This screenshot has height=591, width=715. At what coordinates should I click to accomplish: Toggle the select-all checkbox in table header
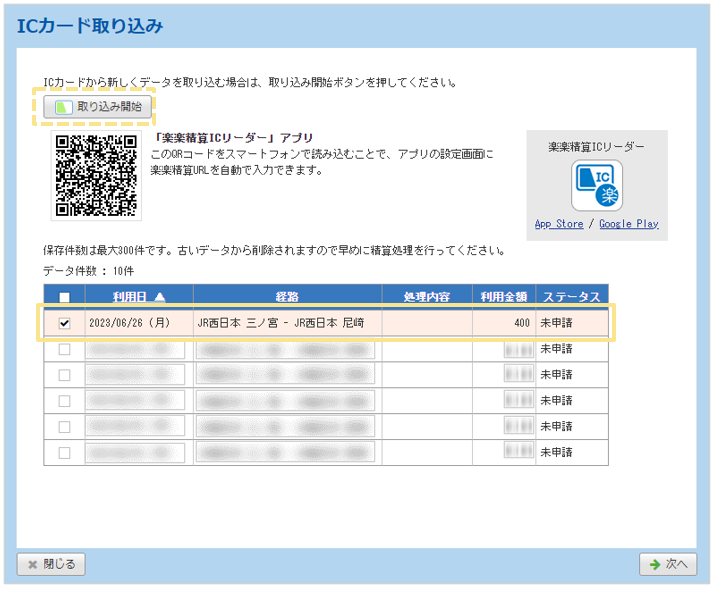tap(65, 297)
